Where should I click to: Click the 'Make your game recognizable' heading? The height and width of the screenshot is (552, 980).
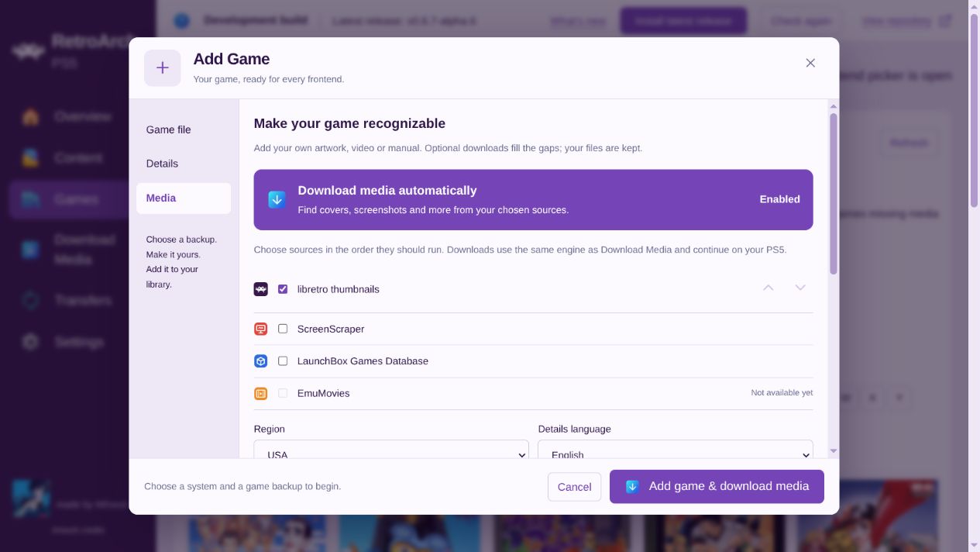[349, 123]
